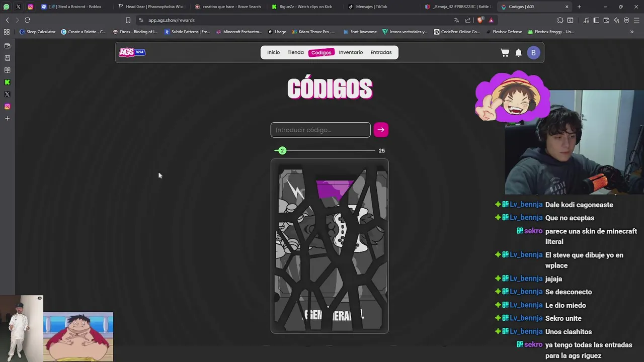Viewport: 644px width, 362px height.
Task: Open the browser music playlist icon
Action: (586, 20)
